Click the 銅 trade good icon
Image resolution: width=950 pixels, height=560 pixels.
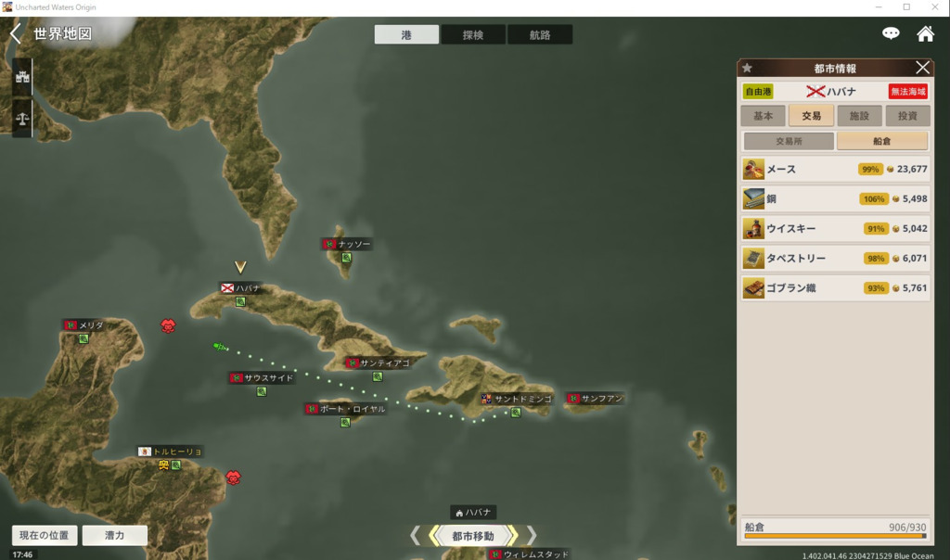coord(753,198)
